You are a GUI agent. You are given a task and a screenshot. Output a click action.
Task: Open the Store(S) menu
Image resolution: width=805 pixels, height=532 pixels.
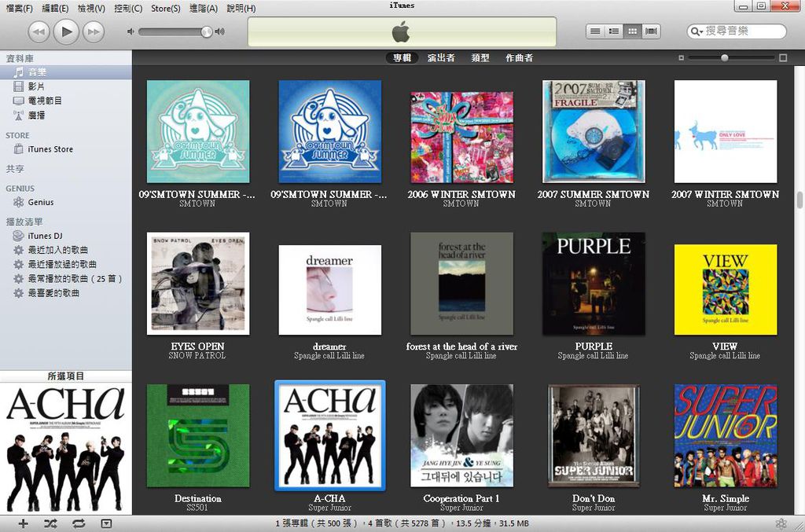click(165, 8)
